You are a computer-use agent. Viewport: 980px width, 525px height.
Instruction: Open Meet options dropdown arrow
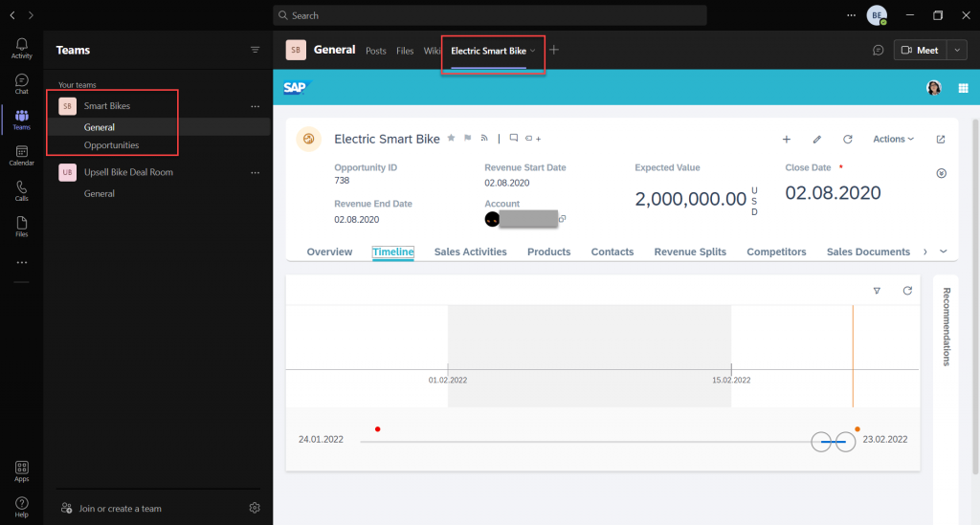coord(957,50)
